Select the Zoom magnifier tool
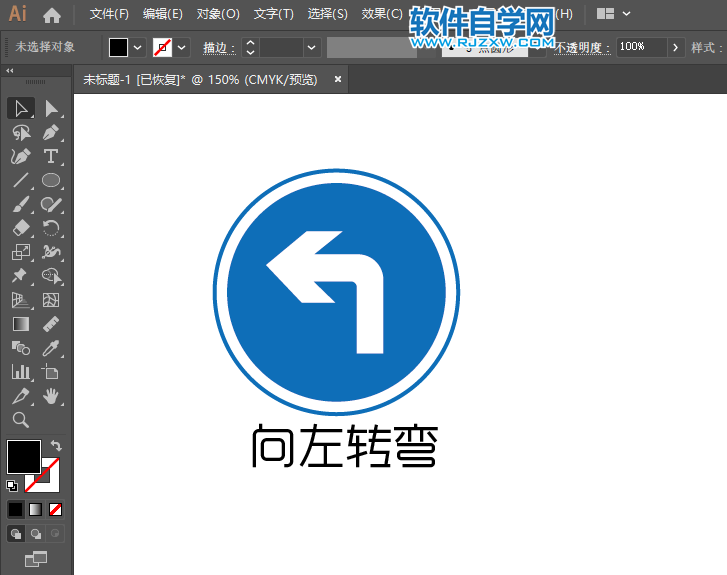The image size is (727, 575). pyautogui.click(x=20, y=420)
